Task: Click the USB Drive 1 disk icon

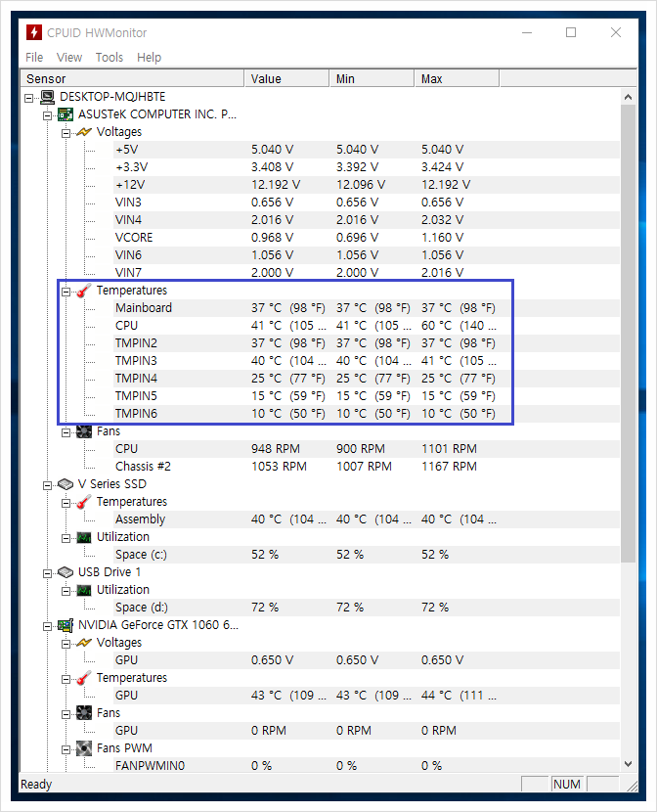Action: pyautogui.click(x=66, y=572)
